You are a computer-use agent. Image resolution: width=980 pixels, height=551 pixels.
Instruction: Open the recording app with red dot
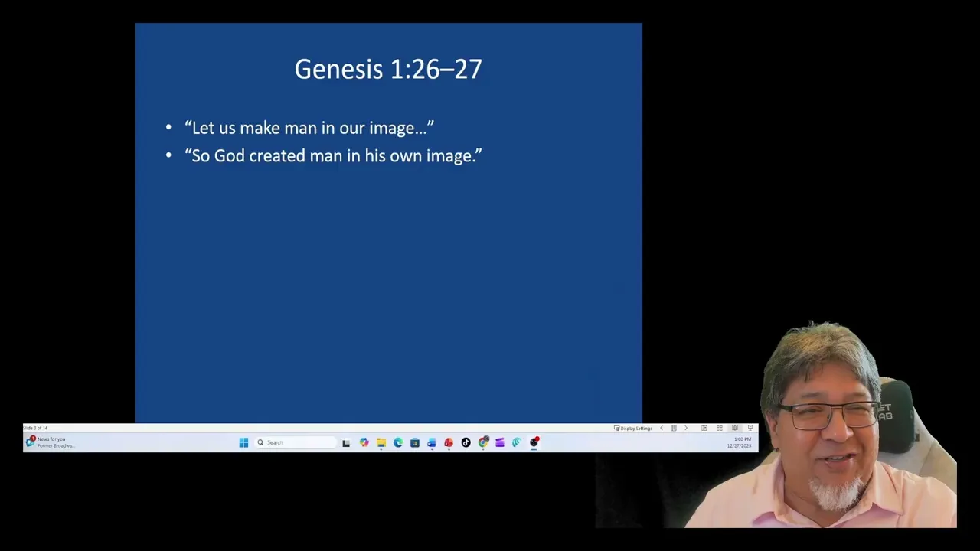click(x=534, y=442)
